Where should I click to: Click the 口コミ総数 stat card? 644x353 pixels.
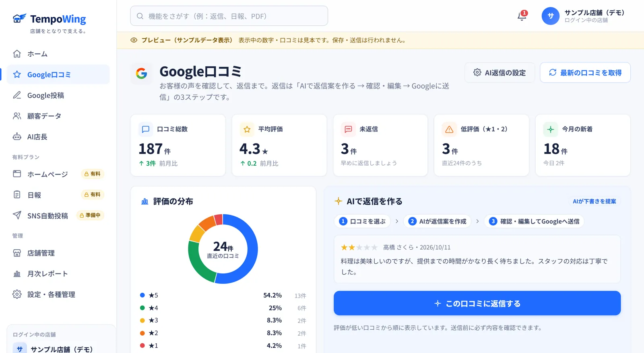click(178, 145)
